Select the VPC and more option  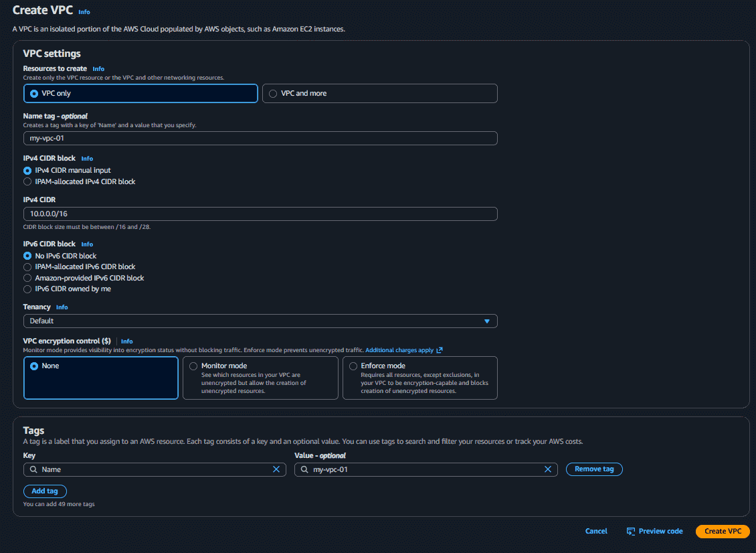pos(379,93)
